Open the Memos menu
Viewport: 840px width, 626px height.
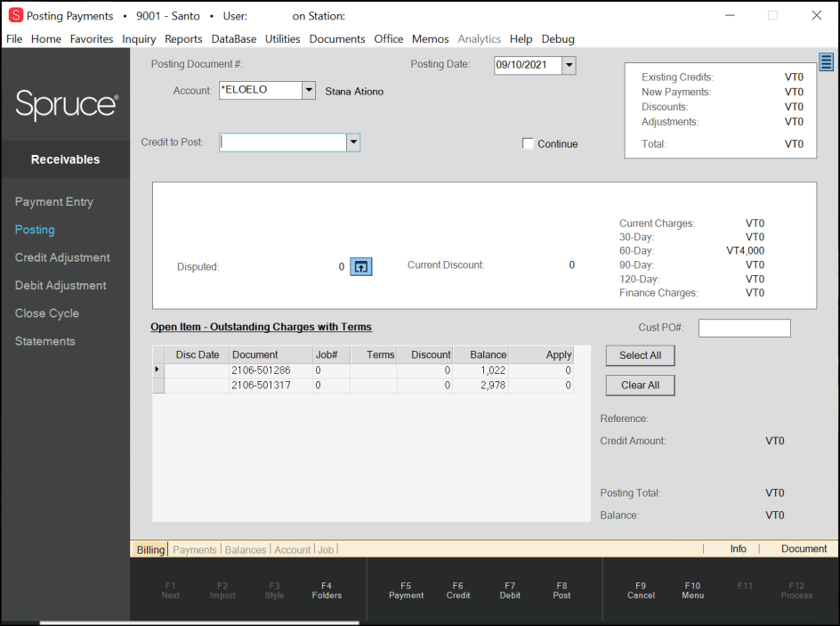coord(430,39)
